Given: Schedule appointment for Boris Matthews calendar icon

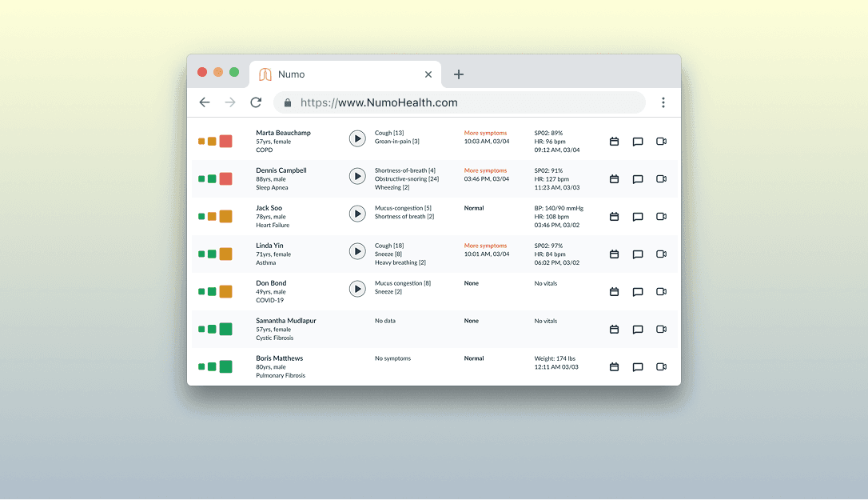Looking at the screenshot, I should pyautogui.click(x=614, y=367).
